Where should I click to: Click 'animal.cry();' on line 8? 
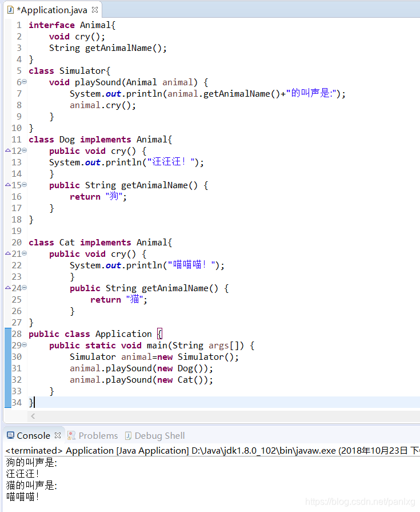(103, 105)
